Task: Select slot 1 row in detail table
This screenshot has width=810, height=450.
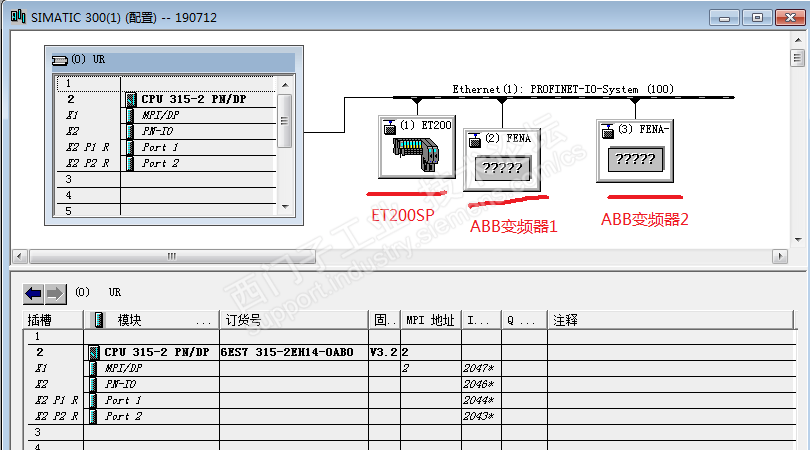Action: click(x=411, y=337)
